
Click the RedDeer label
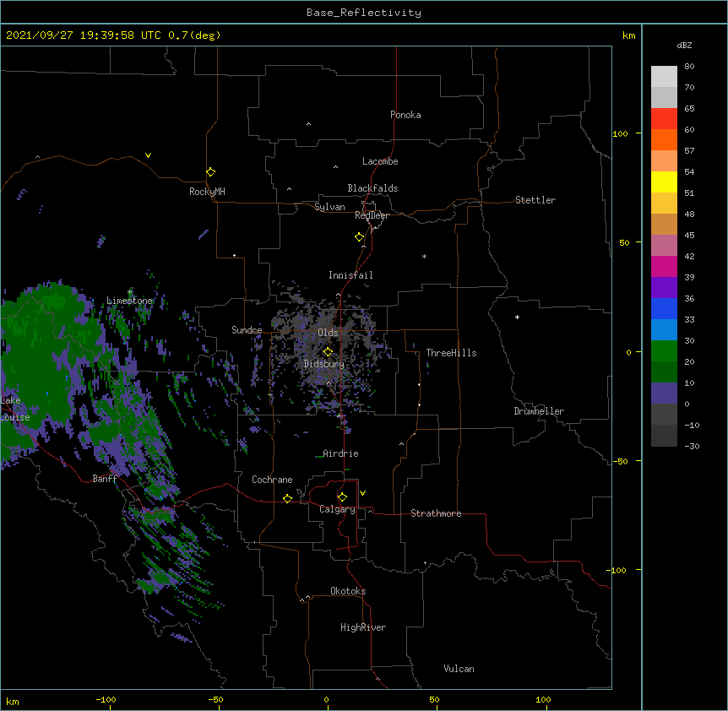point(372,215)
